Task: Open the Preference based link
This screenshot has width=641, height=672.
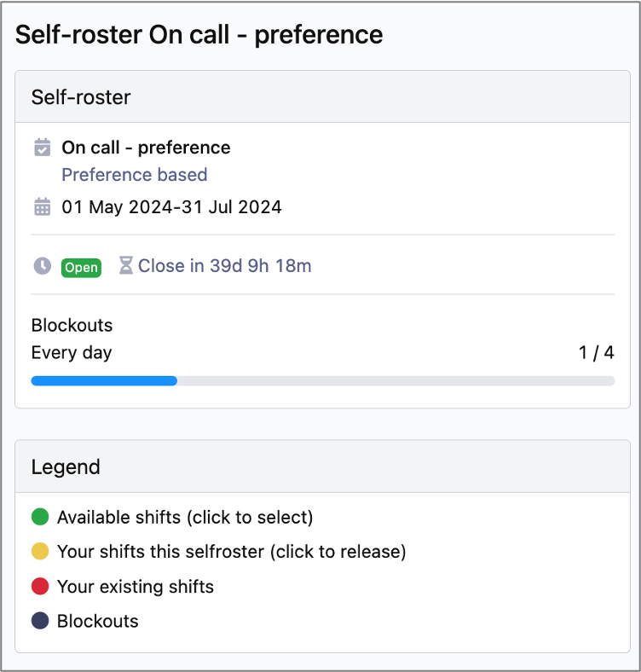Action: click(x=135, y=175)
